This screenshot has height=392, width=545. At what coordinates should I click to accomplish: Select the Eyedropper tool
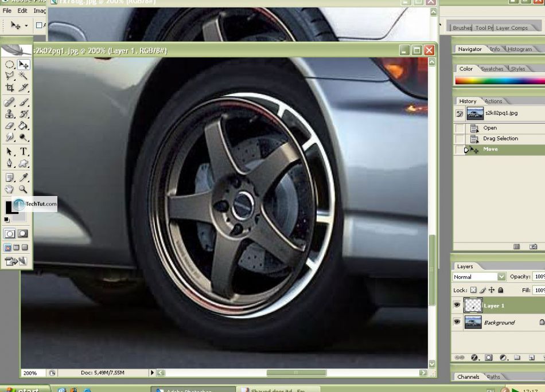pyautogui.click(x=24, y=178)
